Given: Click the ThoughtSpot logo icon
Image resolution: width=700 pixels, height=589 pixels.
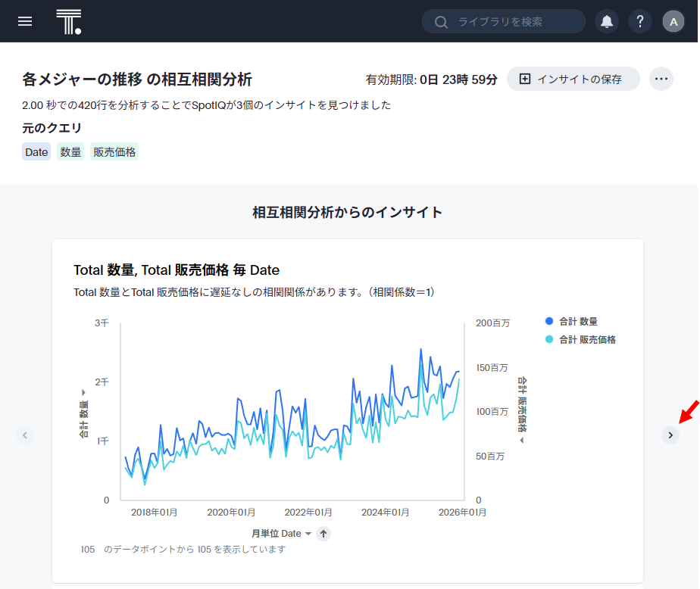Looking at the screenshot, I should coord(68,22).
